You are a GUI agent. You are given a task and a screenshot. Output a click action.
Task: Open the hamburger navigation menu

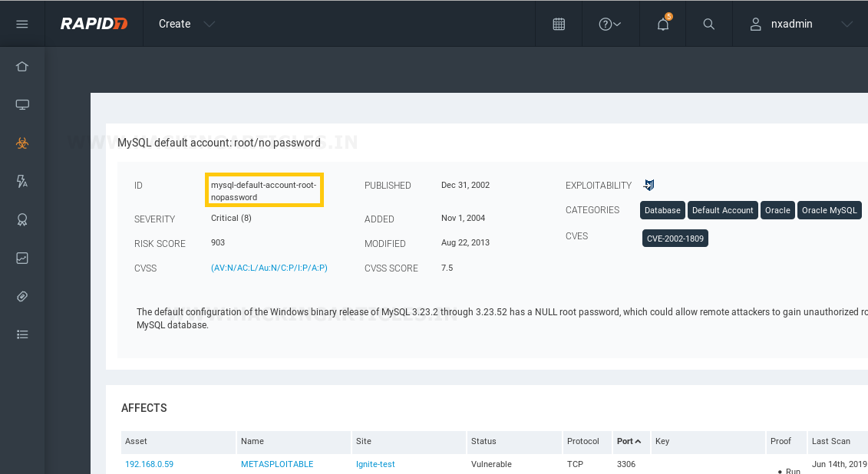tap(22, 24)
